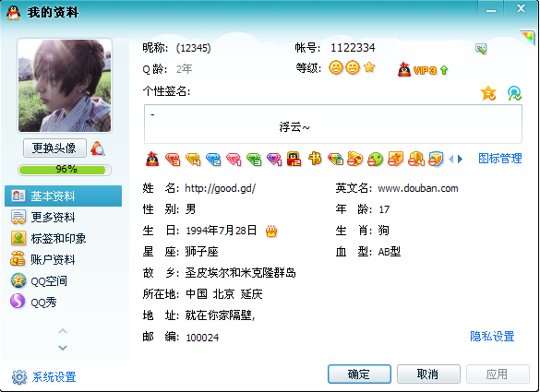Click the yellow diamond level 4 icon
540x392 pixels.
pyautogui.click(x=193, y=159)
